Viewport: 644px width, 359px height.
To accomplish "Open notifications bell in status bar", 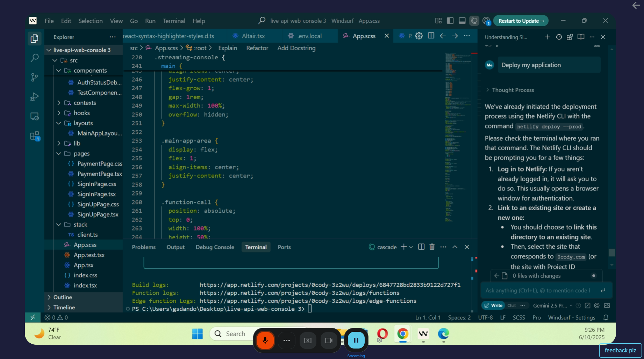I will pos(606,317).
